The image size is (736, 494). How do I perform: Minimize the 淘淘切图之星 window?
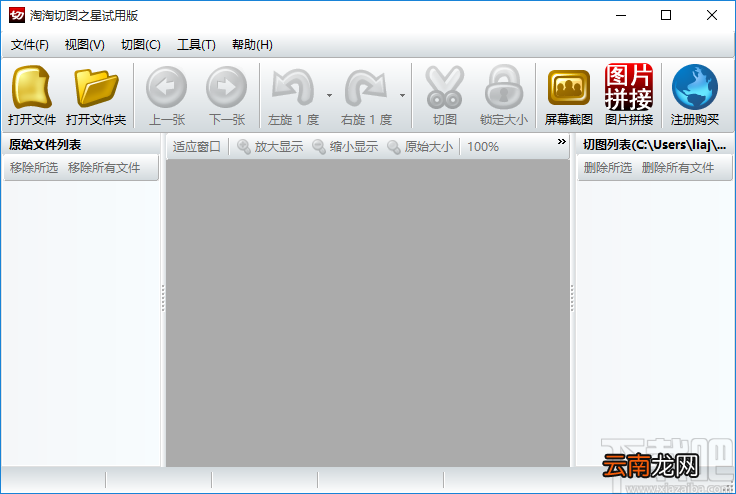coord(621,15)
